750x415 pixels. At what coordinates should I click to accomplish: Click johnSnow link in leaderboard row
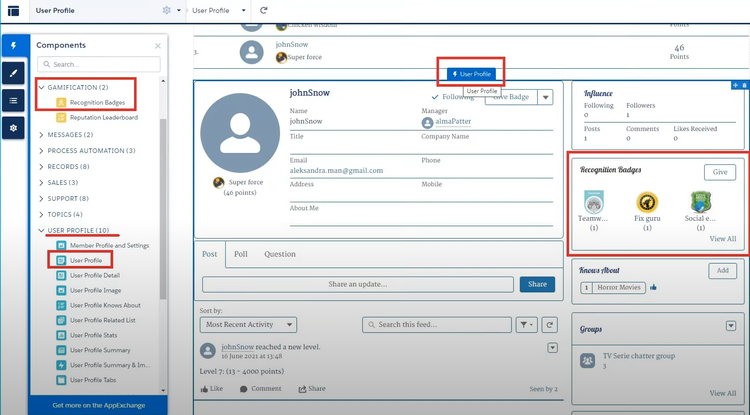pyautogui.click(x=292, y=44)
